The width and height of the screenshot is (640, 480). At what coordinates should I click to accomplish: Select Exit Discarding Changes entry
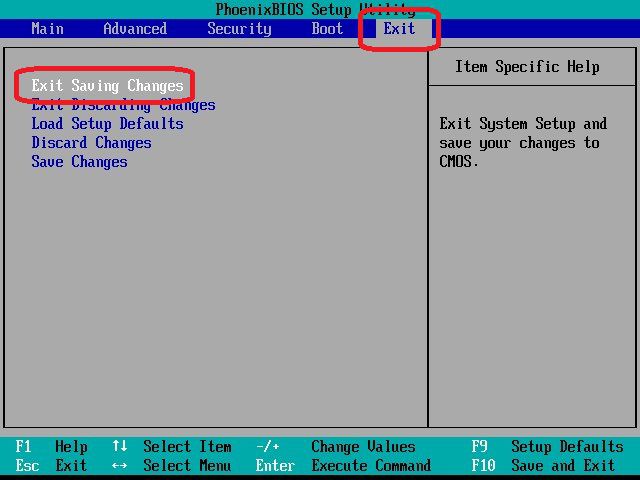123,105
